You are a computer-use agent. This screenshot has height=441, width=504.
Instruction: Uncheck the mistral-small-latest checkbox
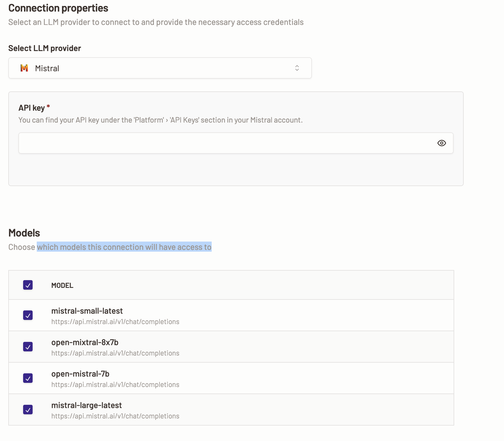tap(28, 315)
